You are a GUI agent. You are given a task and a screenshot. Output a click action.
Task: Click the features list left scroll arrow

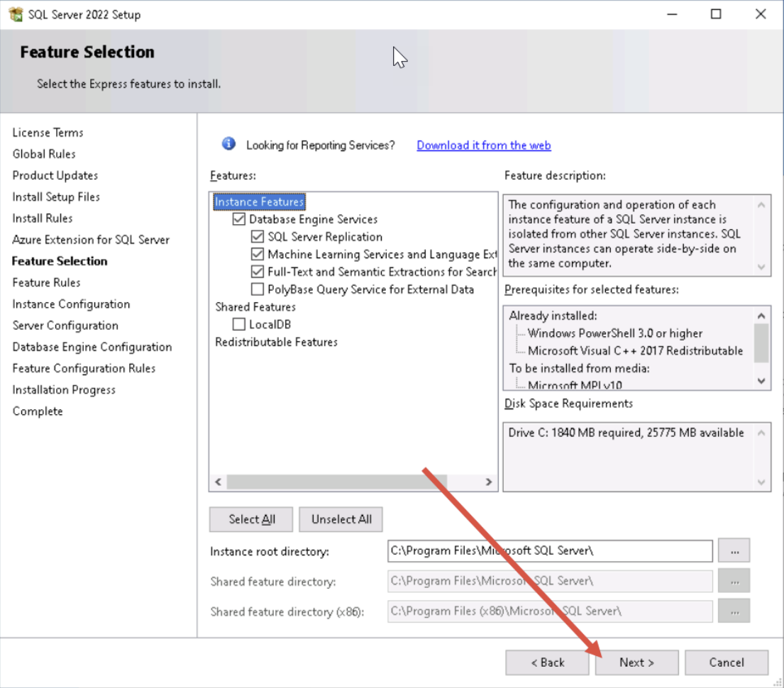tap(218, 482)
